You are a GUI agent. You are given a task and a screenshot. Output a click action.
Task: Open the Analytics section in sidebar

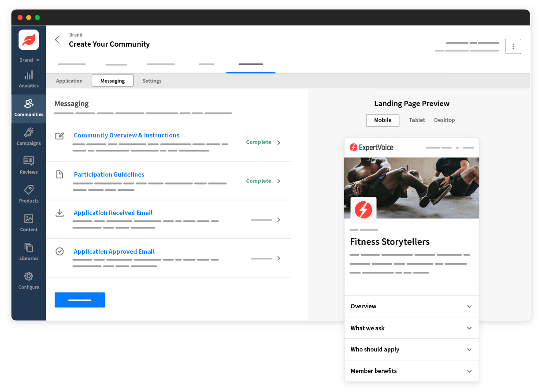coord(28,79)
